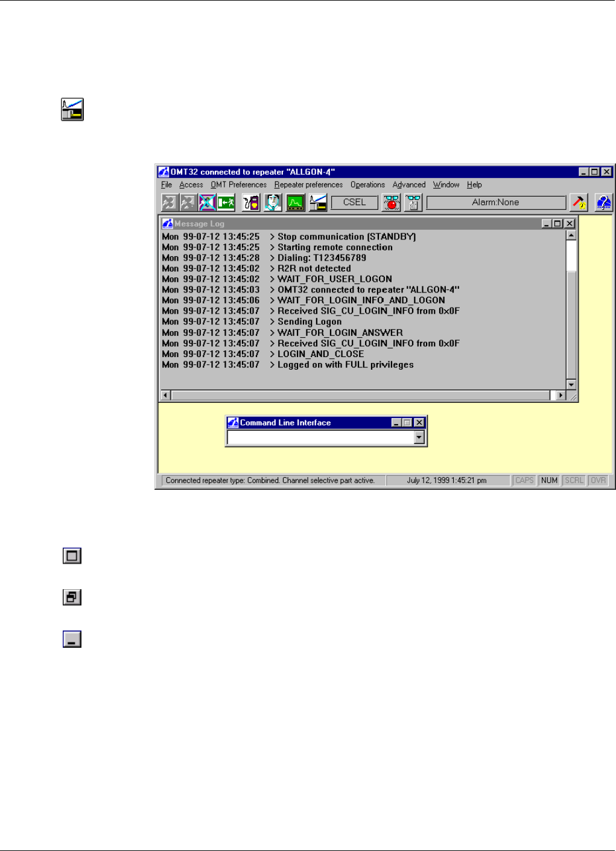Image resolution: width=616 pixels, height=851 pixels.
Task: Open the Advanced menu
Action: tap(409, 185)
